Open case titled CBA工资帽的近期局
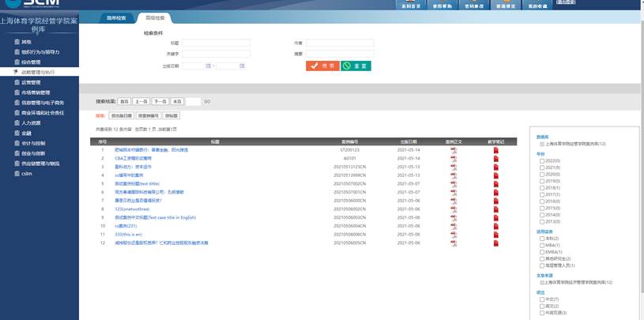644x320 pixels. (133, 158)
